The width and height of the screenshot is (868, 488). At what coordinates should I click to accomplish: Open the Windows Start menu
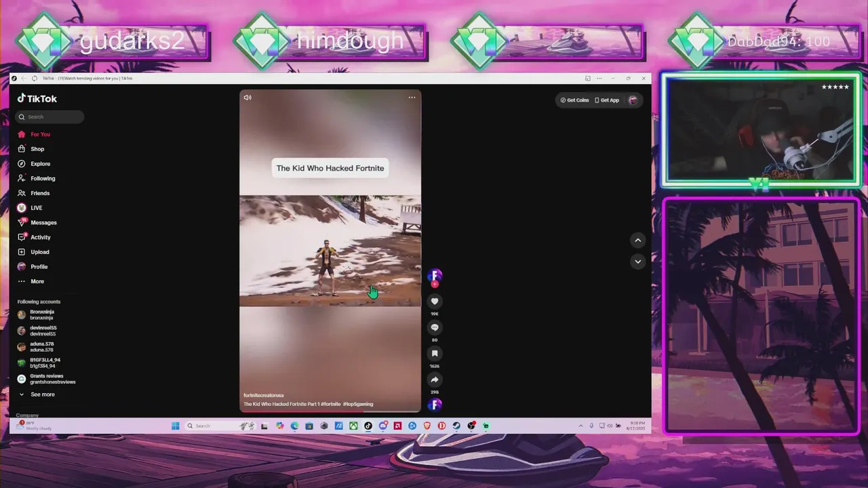[x=175, y=426]
